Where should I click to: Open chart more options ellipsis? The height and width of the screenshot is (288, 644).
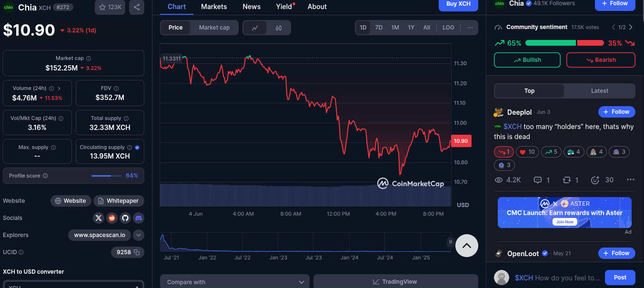coord(470,28)
